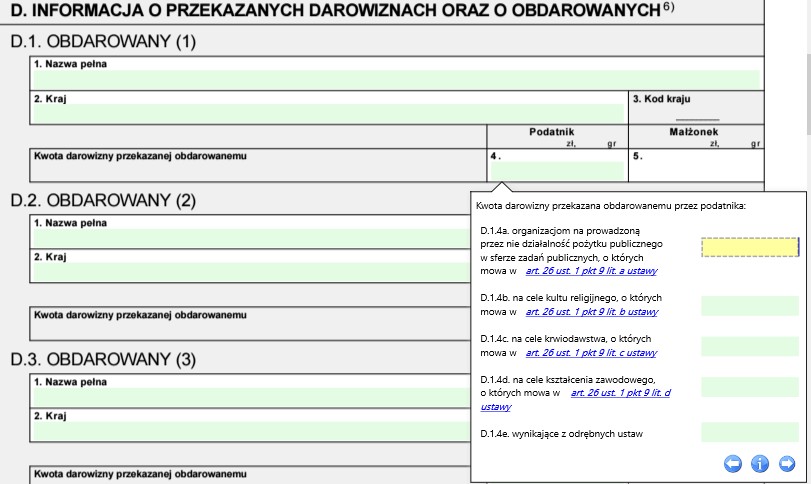Focus the yellow D.1.4a amount field
811x484 pixels.
(x=749, y=247)
